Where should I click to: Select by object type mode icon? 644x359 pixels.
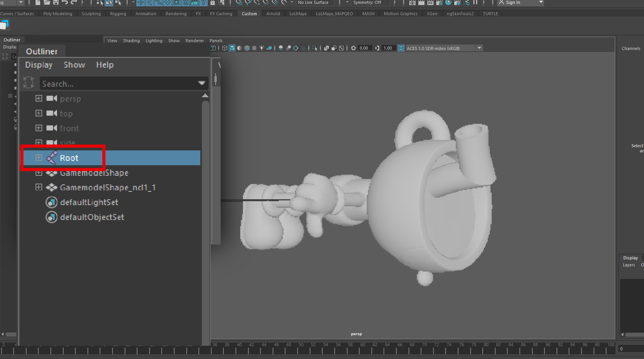coord(109,3)
